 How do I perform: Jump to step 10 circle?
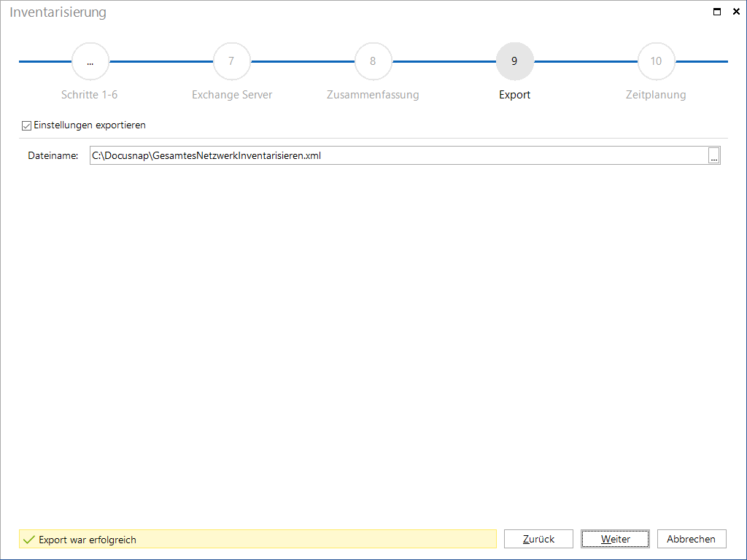(656, 61)
